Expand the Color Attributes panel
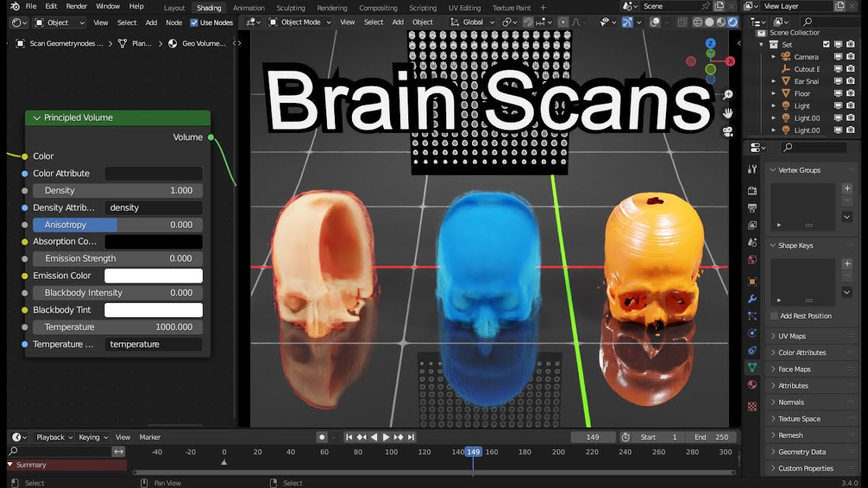868x488 pixels. (x=772, y=352)
